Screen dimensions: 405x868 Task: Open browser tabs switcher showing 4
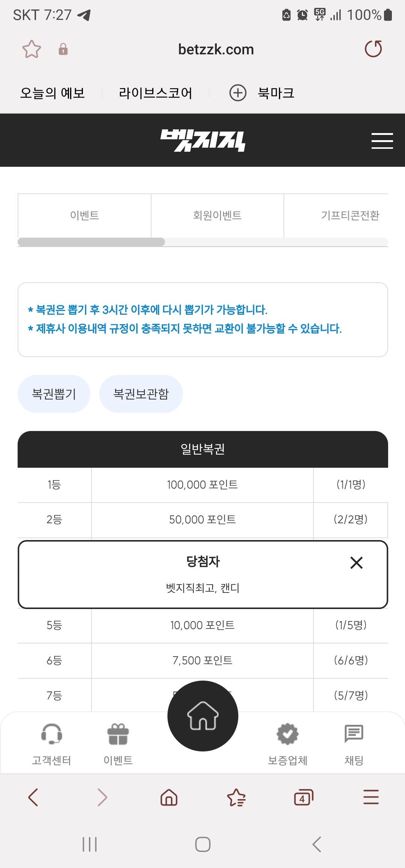click(303, 797)
